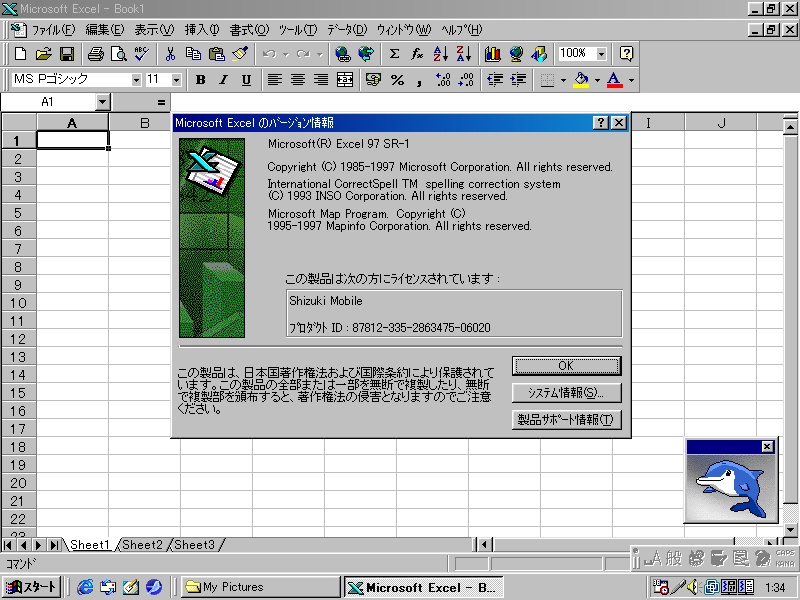Click the Merge and Center icon
This screenshot has width=800, height=600.
click(345, 80)
